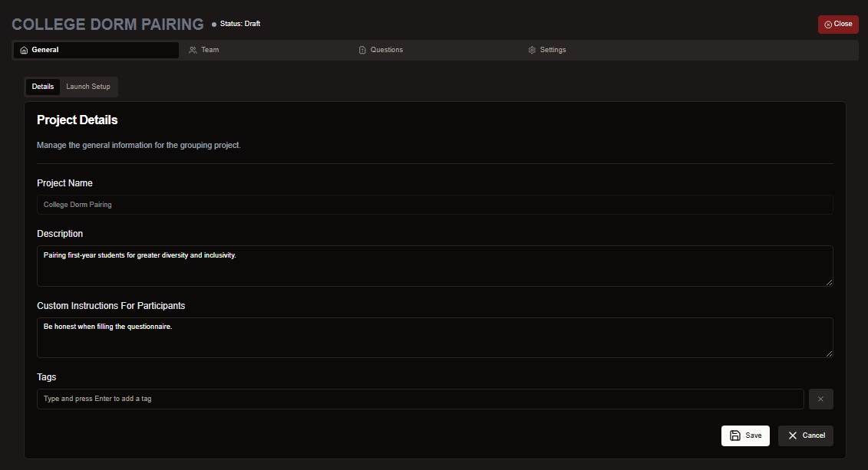Close the College Dorm Pairing project
This screenshot has width=868, height=470.
[x=838, y=25]
